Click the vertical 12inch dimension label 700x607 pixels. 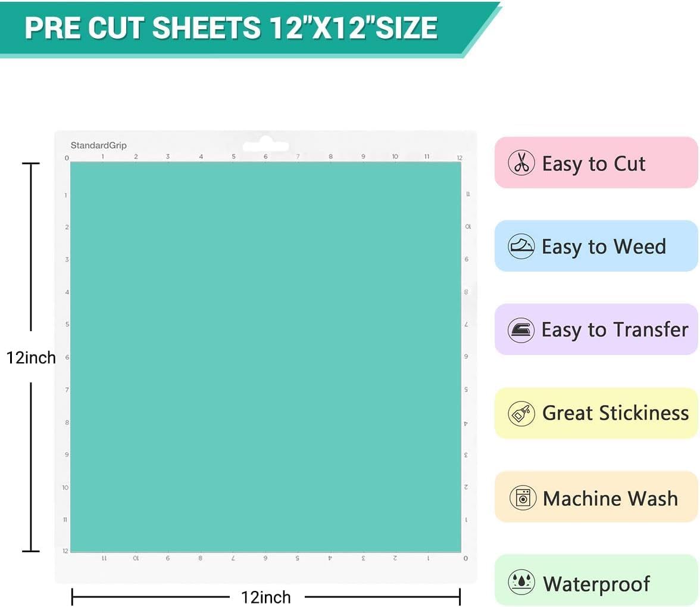point(31,357)
